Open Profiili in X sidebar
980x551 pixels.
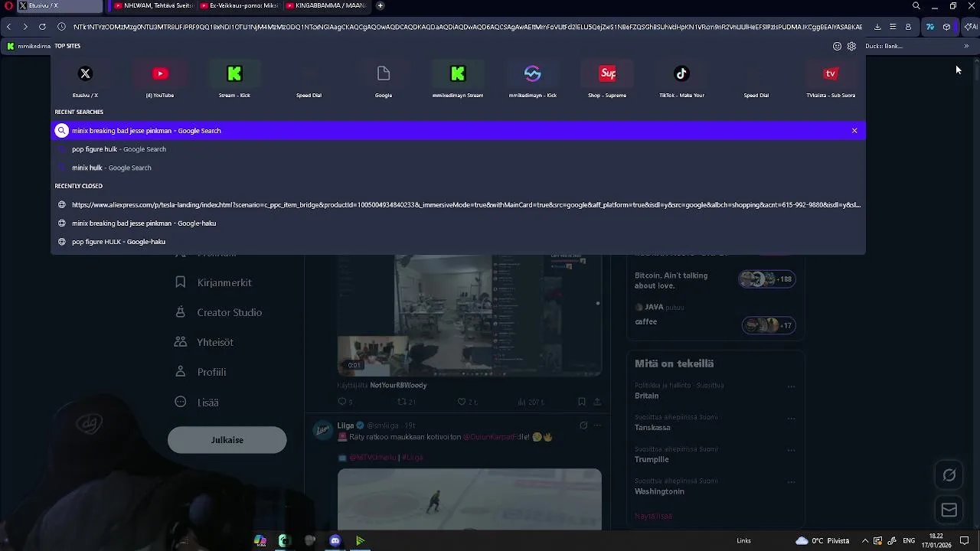(200, 372)
